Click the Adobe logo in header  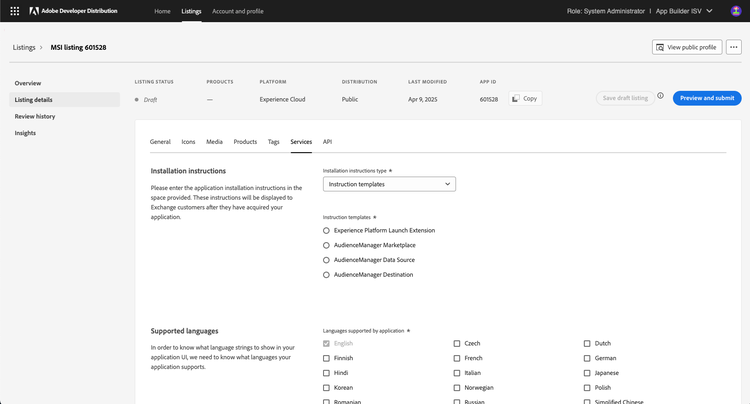(33, 11)
